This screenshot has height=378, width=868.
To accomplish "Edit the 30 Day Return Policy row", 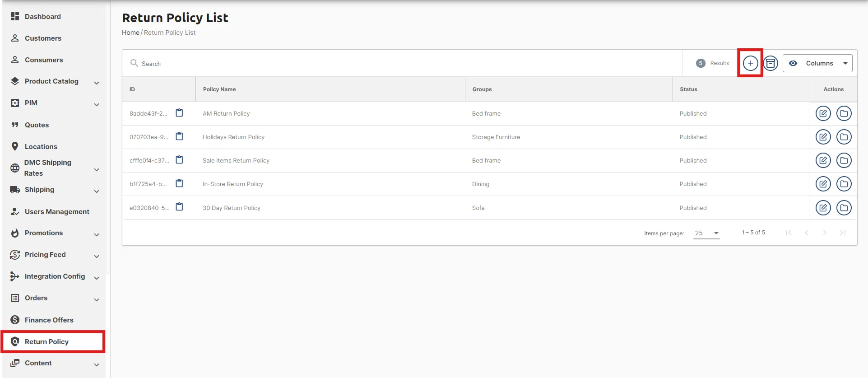I will click(823, 208).
